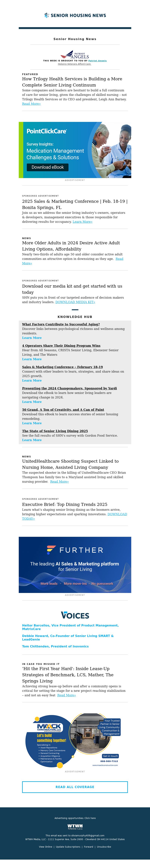The image size is (150, 868).
Task: Open Read More under the Trilogy Health article
Action: [31, 104]
